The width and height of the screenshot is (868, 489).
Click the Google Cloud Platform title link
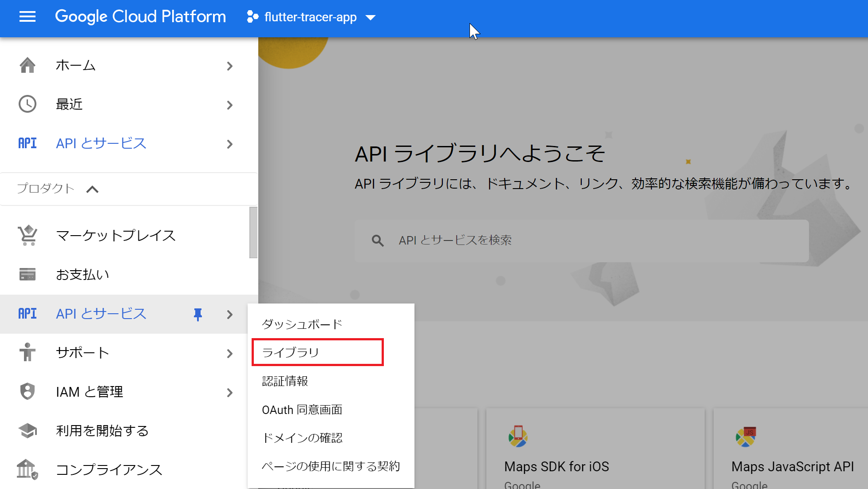click(x=140, y=17)
